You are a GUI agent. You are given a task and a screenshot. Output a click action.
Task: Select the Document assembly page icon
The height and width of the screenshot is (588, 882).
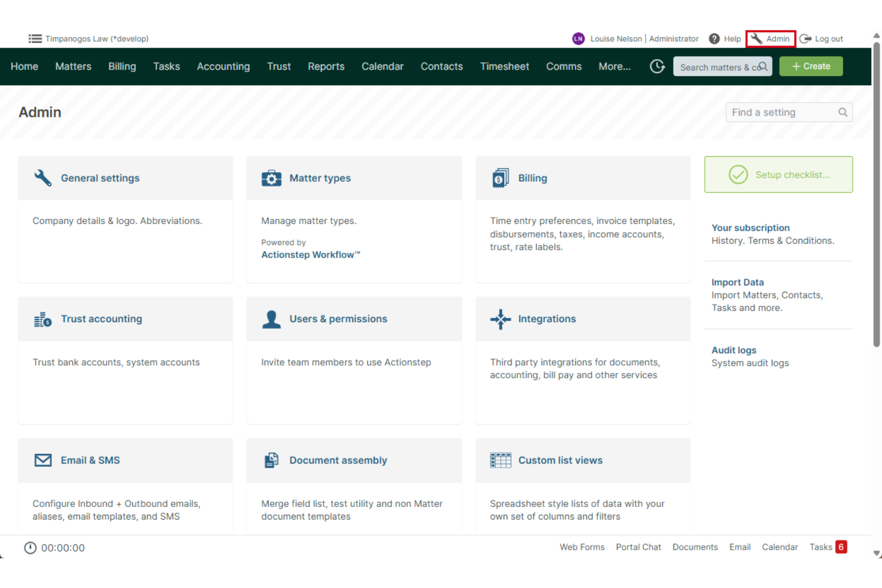(271, 460)
